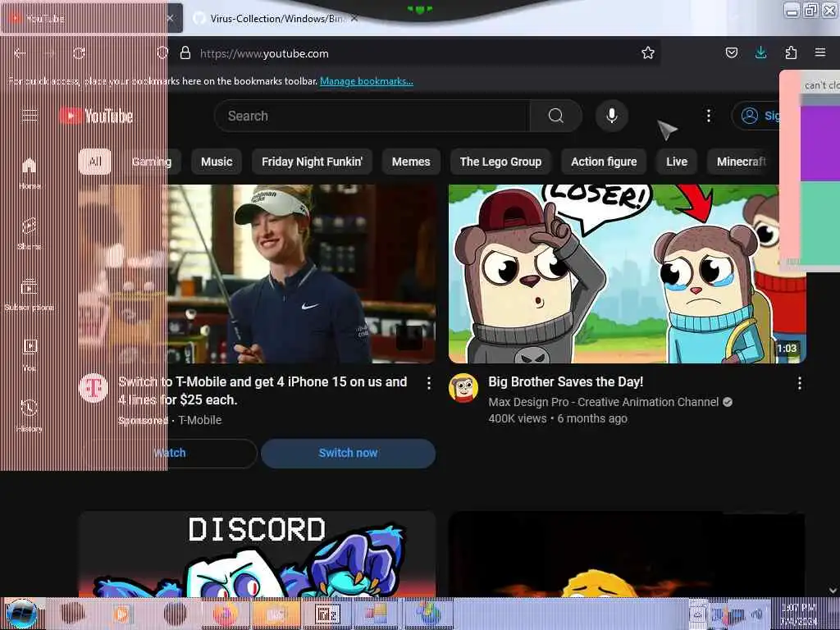
Task: Open the Firefox extensions icon
Action: (791, 52)
